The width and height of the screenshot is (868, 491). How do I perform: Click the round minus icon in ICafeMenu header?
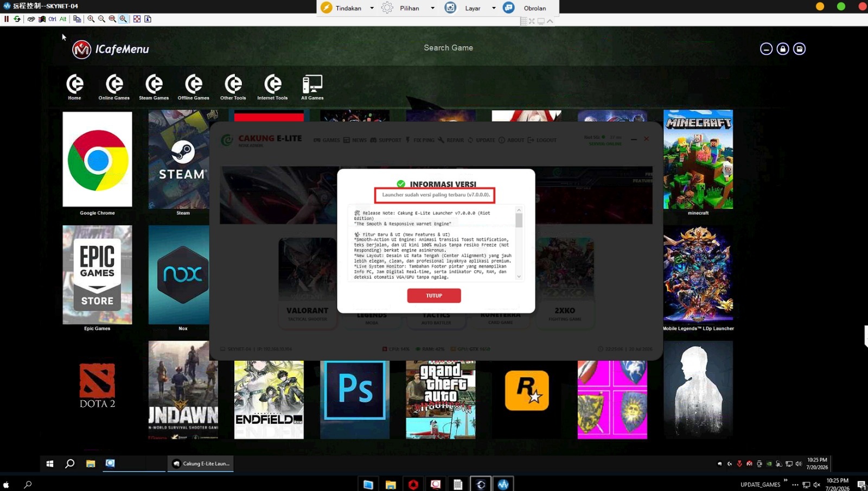(x=766, y=49)
